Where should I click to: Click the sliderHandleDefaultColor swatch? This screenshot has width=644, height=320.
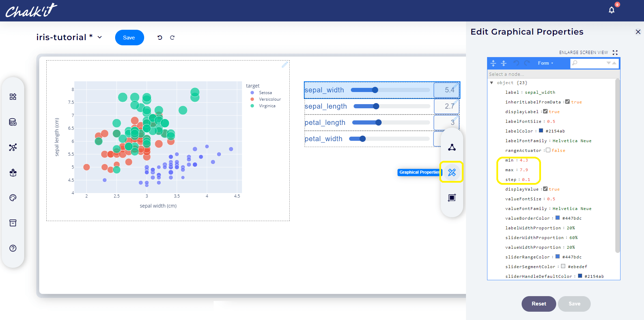pyautogui.click(x=580, y=276)
